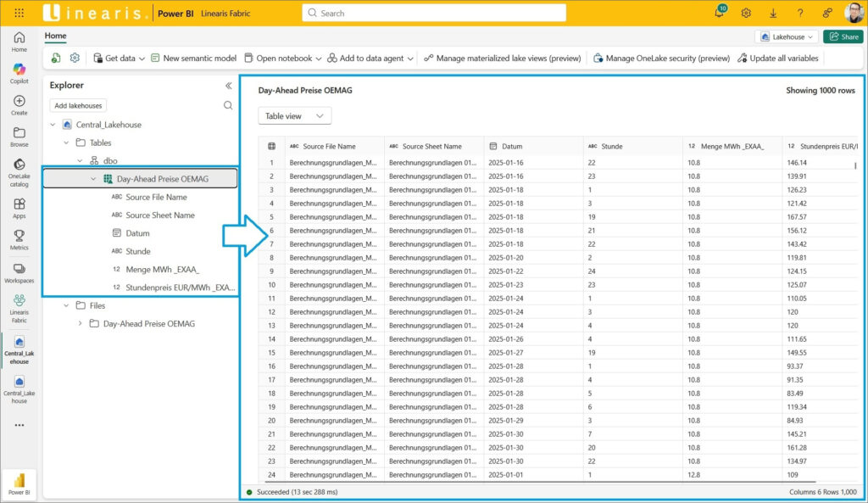Click into the Search input field
The height and width of the screenshot is (503, 868).
pyautogui.click(x=433, y=13)
